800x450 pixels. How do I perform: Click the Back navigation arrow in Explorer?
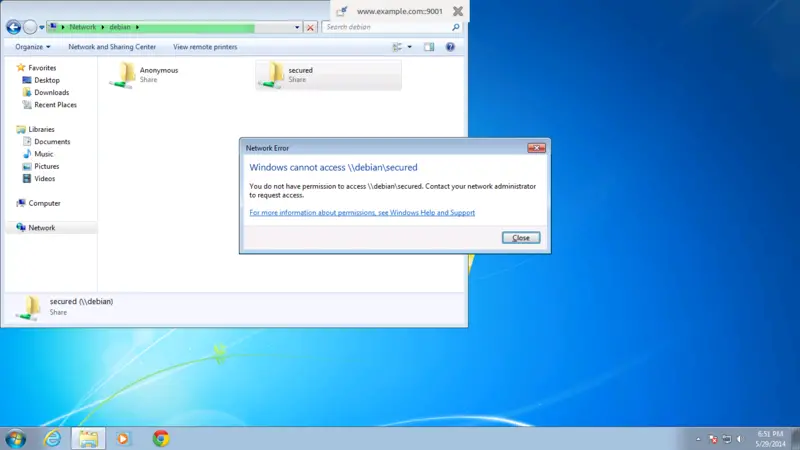(14, 27)
